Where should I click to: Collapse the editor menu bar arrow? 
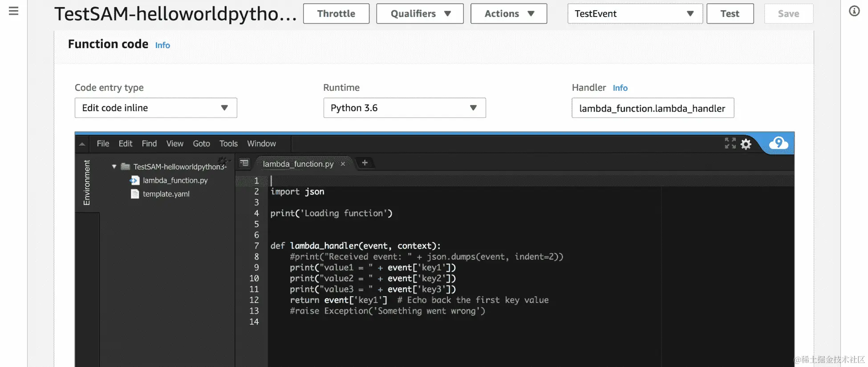click(82, 144)
